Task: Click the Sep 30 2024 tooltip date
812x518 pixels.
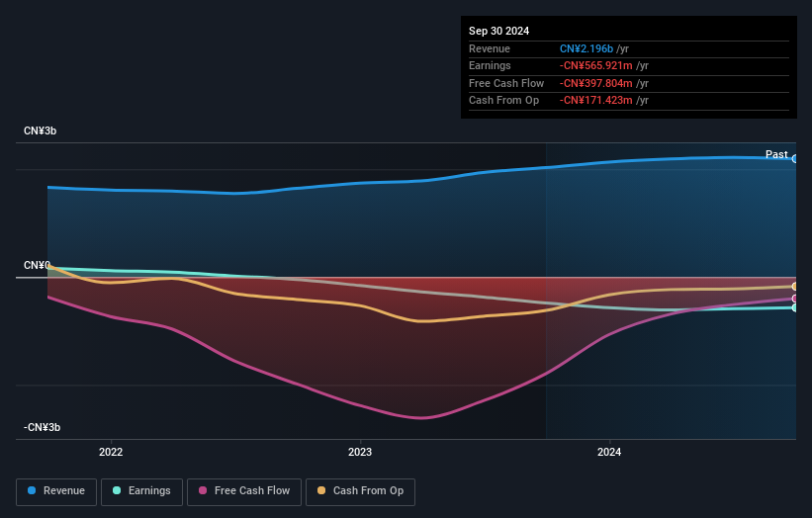Action: (x=498, y=31)
